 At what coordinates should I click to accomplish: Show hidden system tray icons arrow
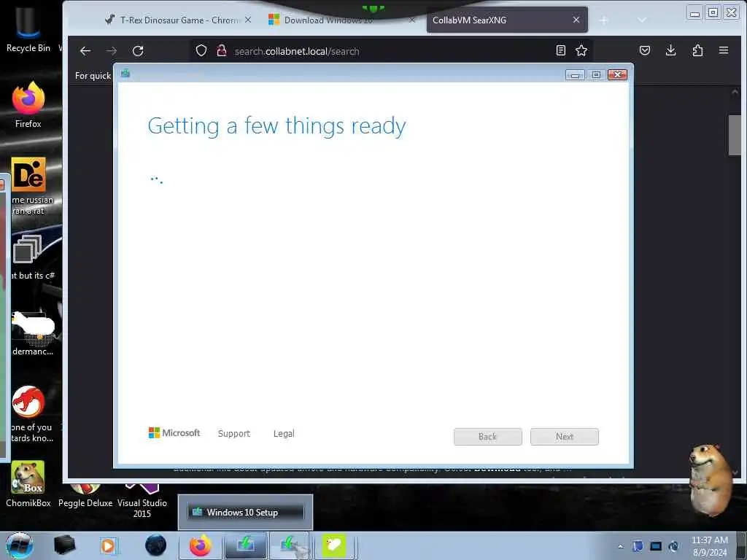coord(620,547)
